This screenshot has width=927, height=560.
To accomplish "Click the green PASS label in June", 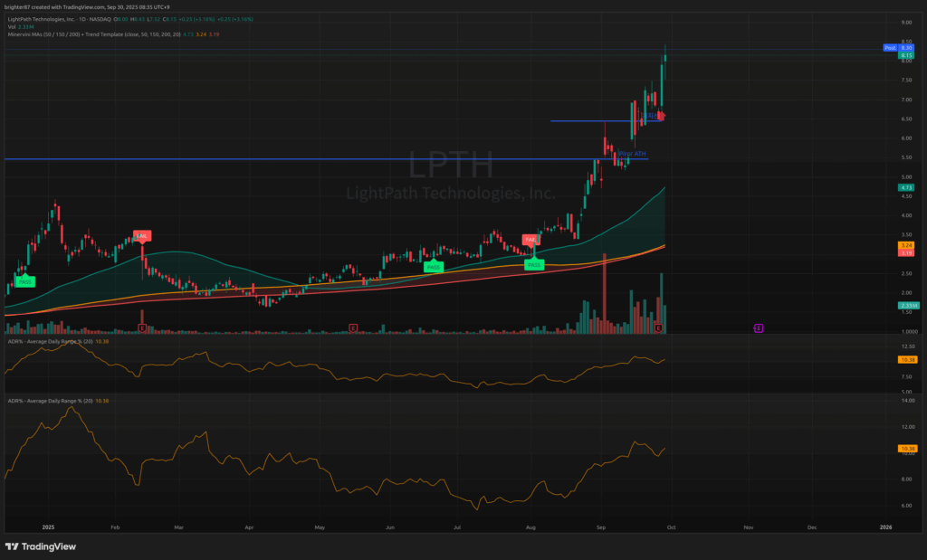I will click(x=434, y=267).
